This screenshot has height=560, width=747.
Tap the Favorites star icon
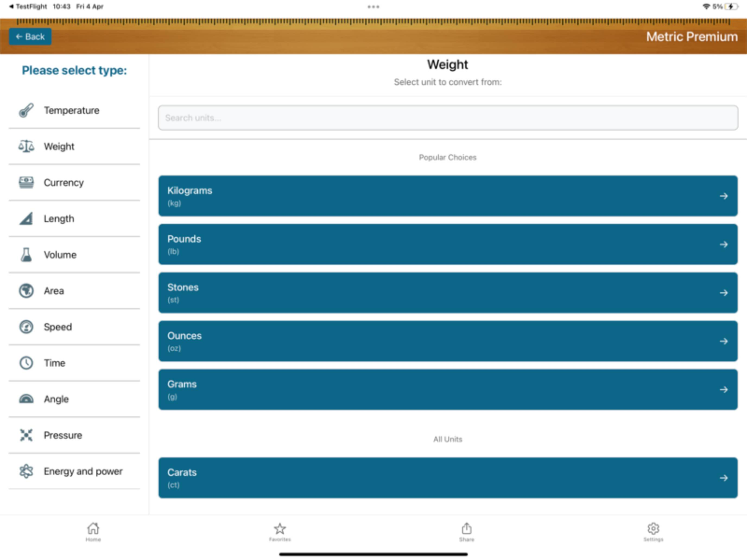point(280,529)
